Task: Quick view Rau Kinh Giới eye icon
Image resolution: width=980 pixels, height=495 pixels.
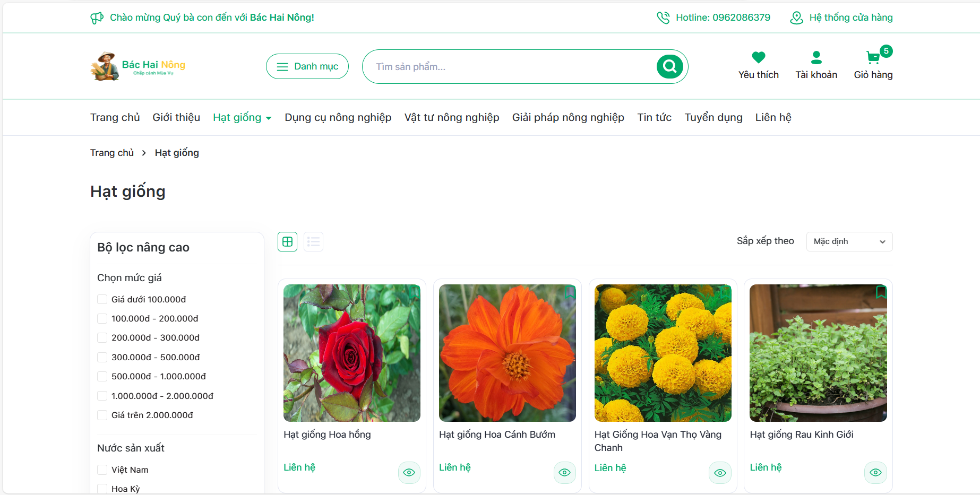Action: click(875, 472)
